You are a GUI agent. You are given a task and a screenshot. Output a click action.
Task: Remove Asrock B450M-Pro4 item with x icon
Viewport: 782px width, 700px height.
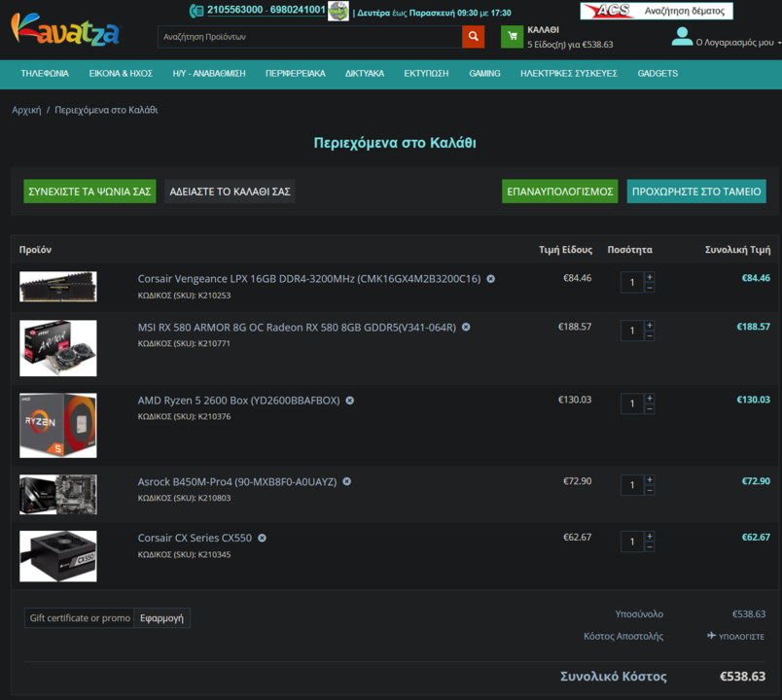(x=346, y=481)
